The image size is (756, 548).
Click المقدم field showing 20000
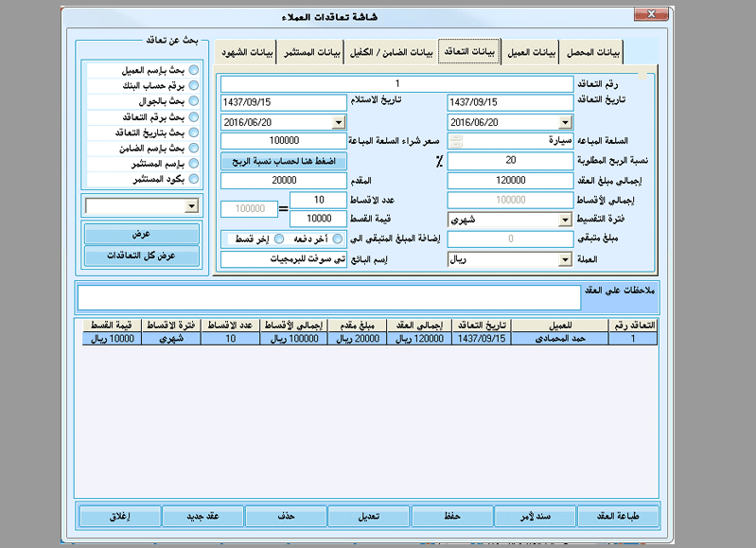coord(284,181)
